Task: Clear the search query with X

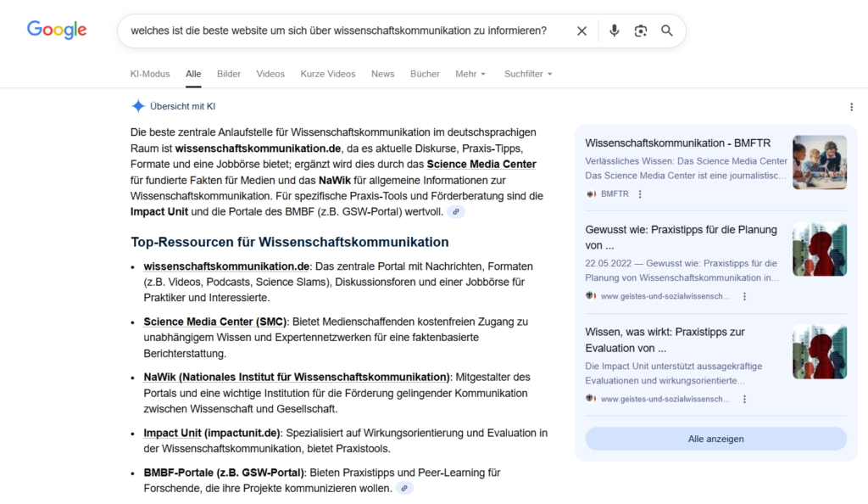Action: tap(581, 31)
